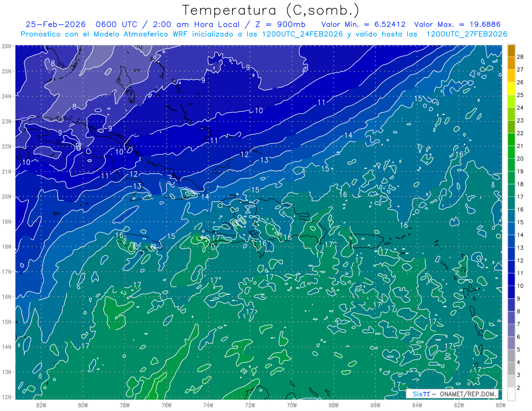The width and height of the screenshot is (532, 411).
Task: Click '1200UTC_24FEB2026' initialization time
Action: tap(302, 34)
